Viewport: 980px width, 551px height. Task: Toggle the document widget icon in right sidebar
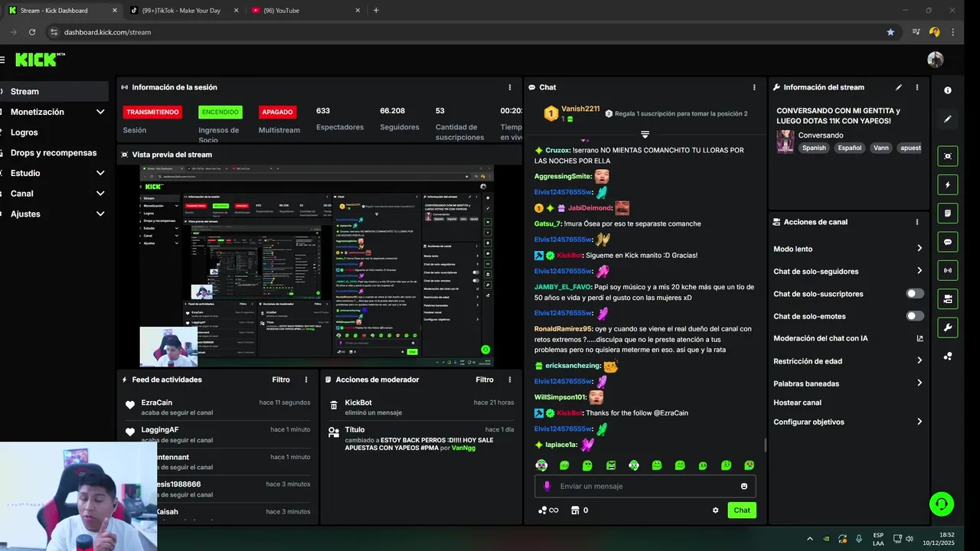point(948,213)
